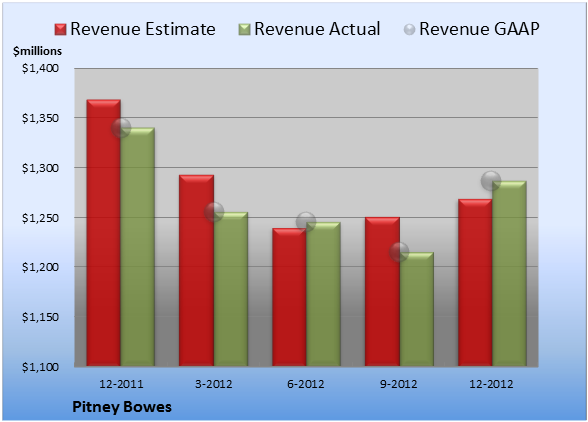This screenshot has width=588, height=422.
Task: Click the GAAP sphere marker for 9-2012
Action: (x=399, y=252)
